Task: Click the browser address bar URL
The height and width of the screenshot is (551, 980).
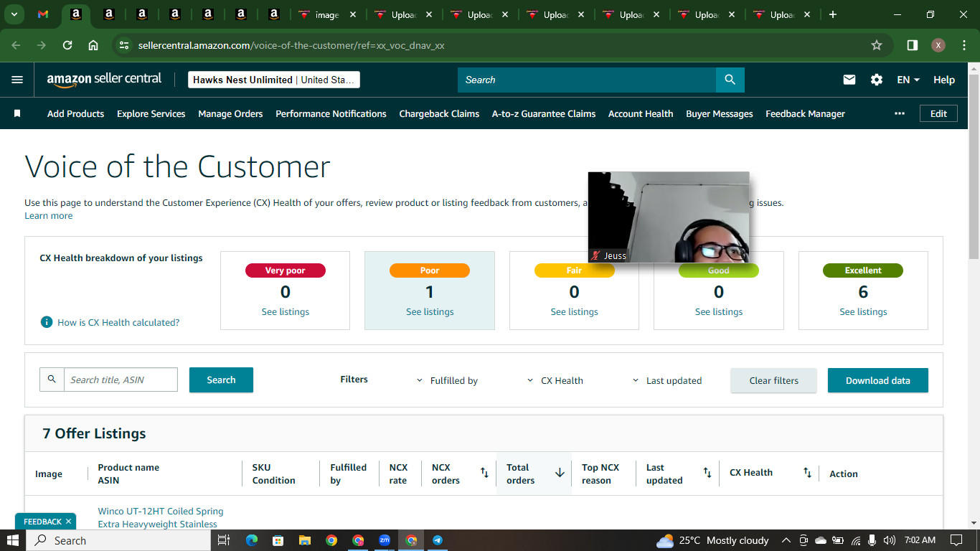Action: coord(291,45)
